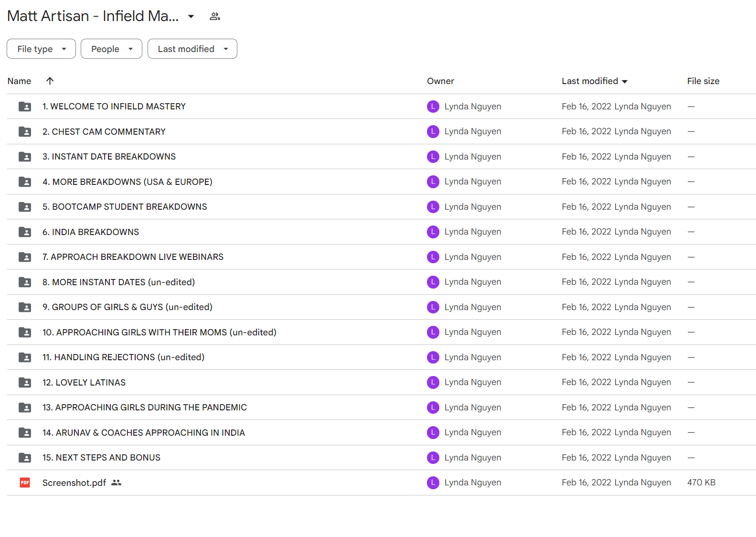Select '13. APPROACHING GIRLS DURING THE PANDEMIC' name
Screen dimensions: 756x537
coord(145,408)
